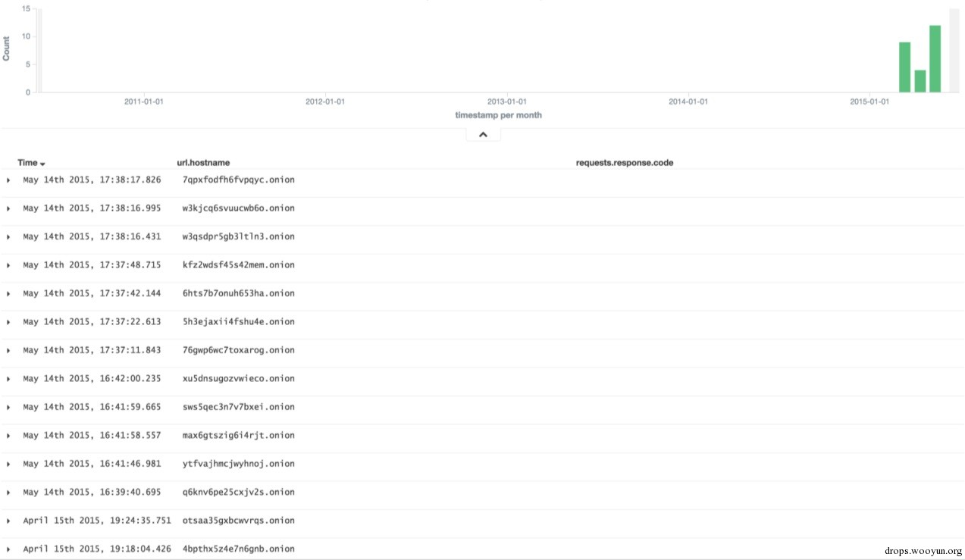Click timestamp May 14th 2015, 17:38:17.826

pyautogui.click(x=92, y=180)
